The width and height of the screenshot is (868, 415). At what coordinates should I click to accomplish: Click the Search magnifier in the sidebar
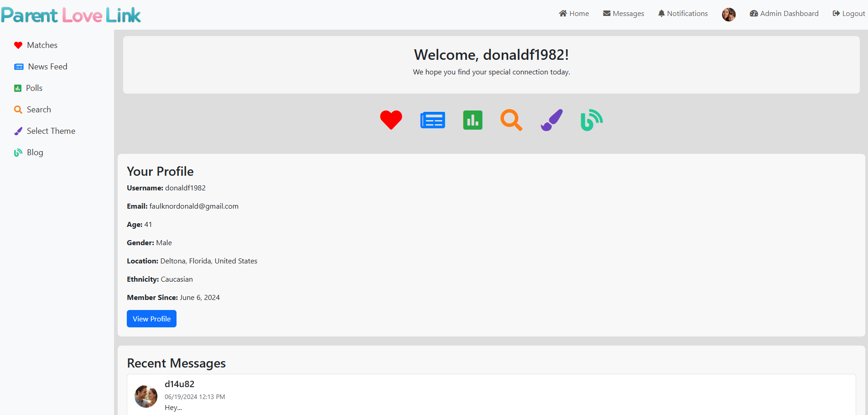pyautogui.click(x=18, y=109)
